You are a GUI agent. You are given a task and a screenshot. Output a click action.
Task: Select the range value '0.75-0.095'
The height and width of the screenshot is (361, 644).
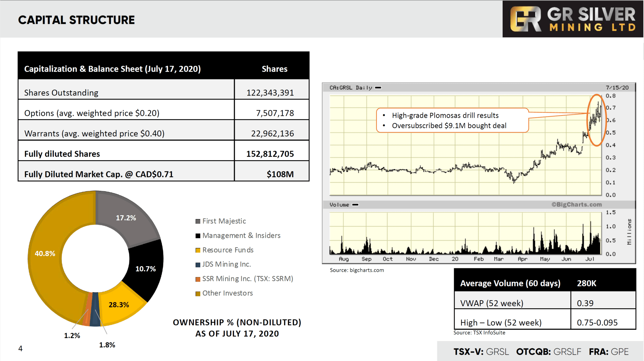click(597, 323)
